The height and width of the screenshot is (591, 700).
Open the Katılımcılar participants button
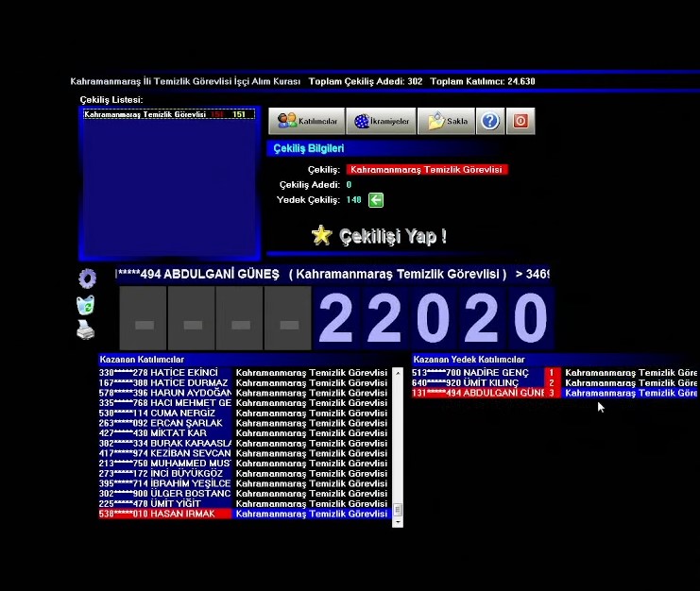pyautogui.click(x=307, y=122)
